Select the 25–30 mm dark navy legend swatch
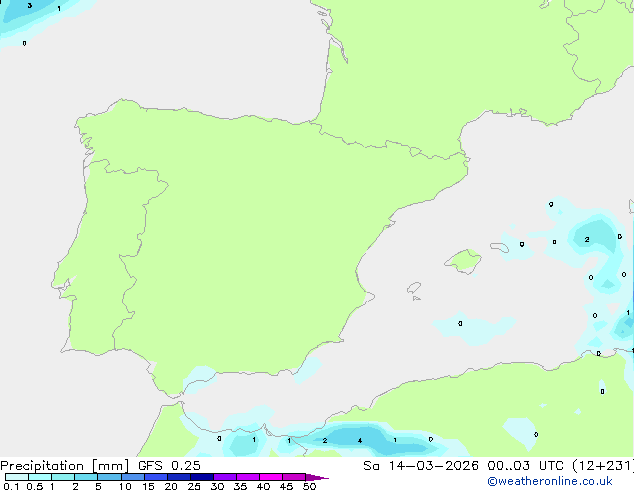 click(x=202, y=477)
